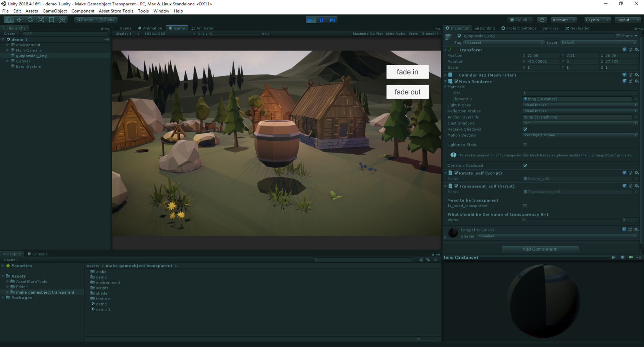
Task: Check the Is_need_transparent checkbox
Action: click(525, 206)
